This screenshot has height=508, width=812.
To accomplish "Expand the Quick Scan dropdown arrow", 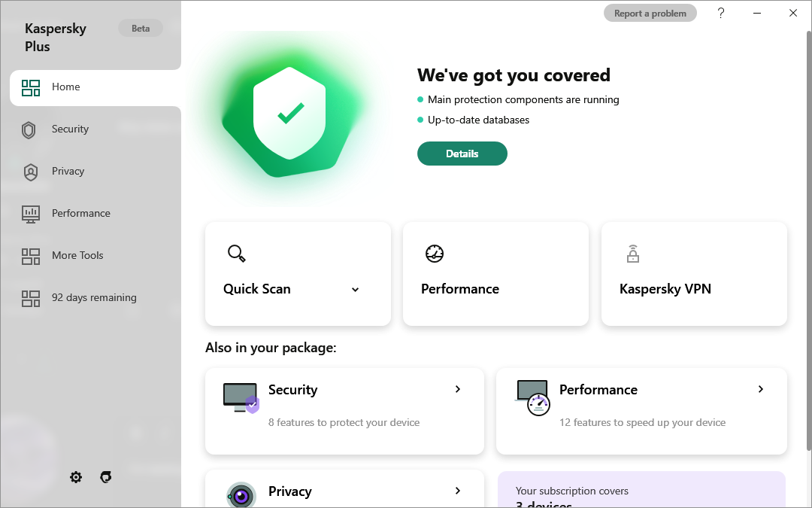I will coord(356,290).
